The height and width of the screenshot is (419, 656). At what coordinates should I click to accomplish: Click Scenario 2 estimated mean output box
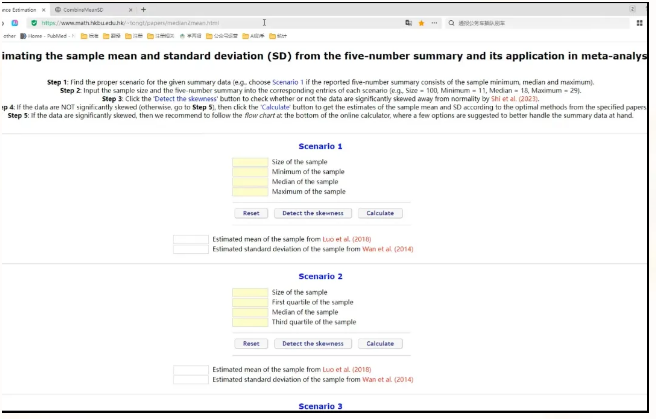click(x=191, y=370)
